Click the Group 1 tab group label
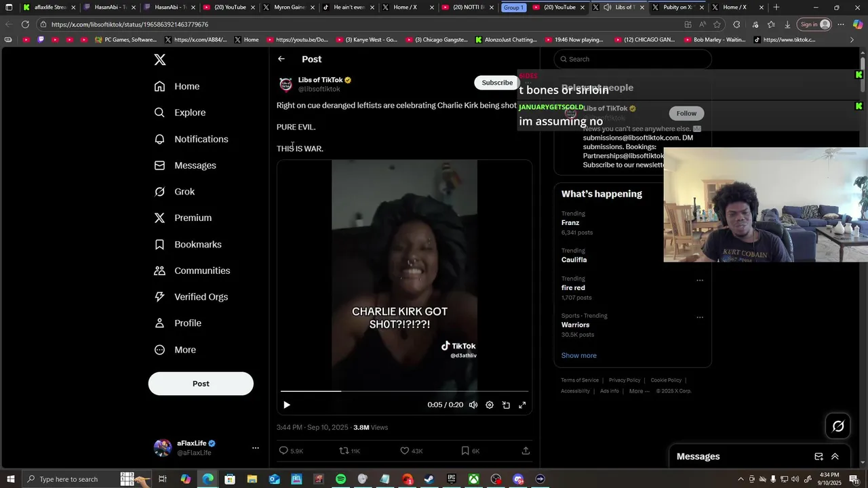Screen dimensions: 868x488 [513, 7]
